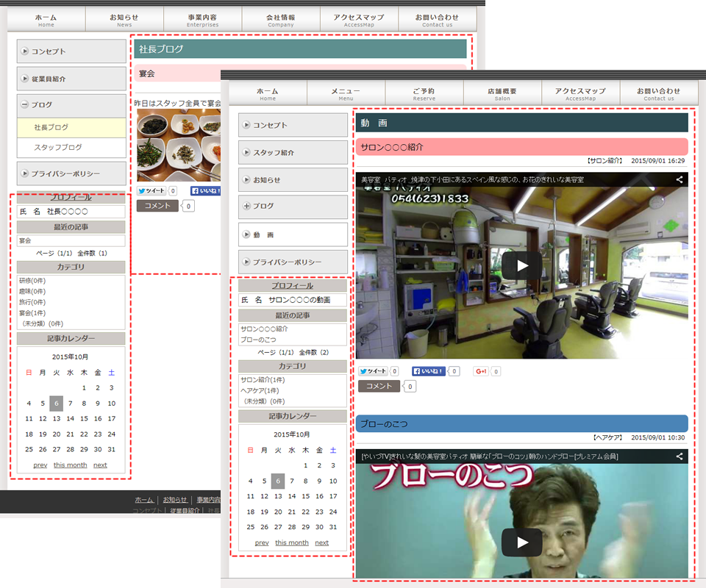Open スタッフ紹介 in the salon sidebar
The height and width of the screenshot is (588, 706).
coord(293,152)
